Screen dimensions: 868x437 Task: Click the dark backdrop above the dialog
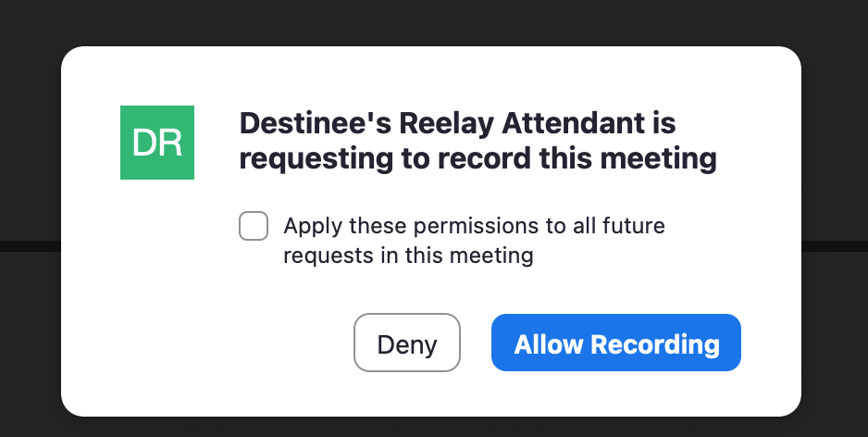(x=434, y=22)
